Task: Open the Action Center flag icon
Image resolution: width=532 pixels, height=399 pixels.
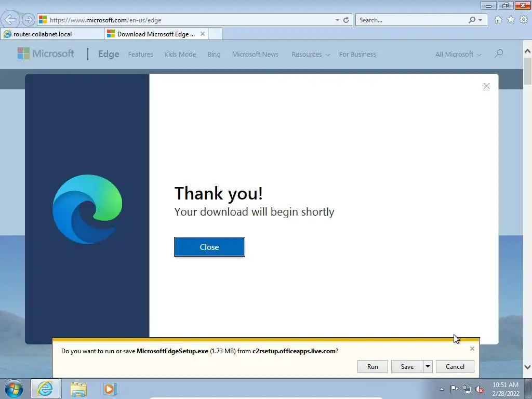Action: tap(454, 389)
